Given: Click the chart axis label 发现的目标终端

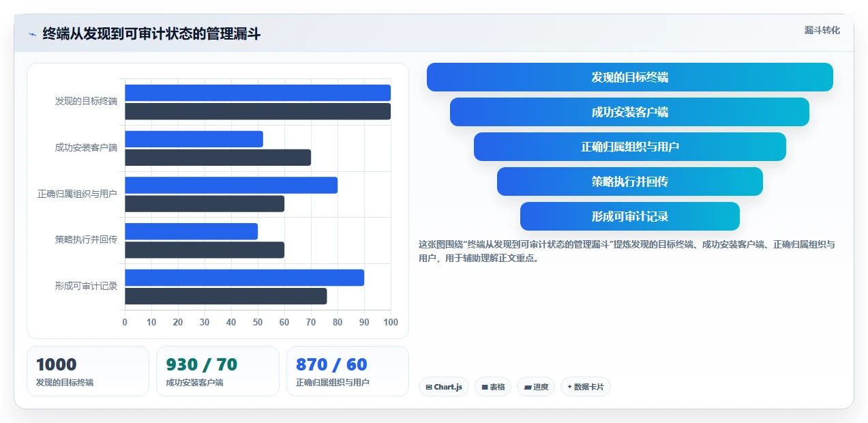Looking at the screenshot, I should (86, 102).
